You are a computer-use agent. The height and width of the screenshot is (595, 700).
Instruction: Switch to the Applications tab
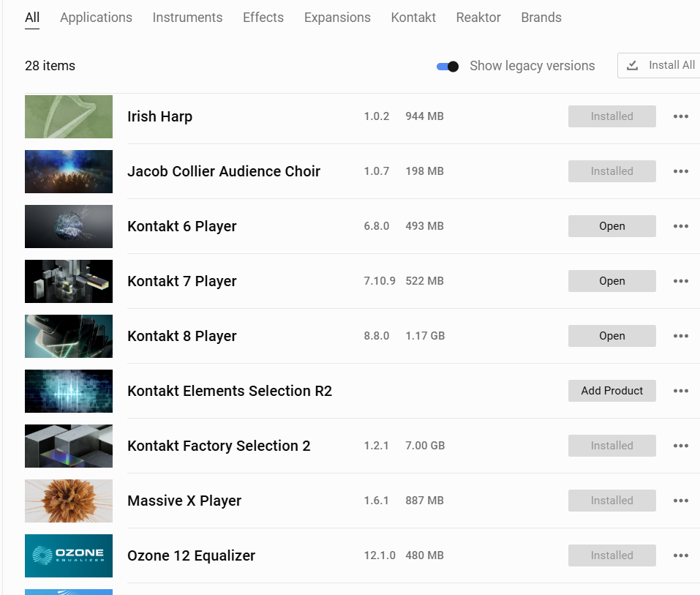point(96,18)
